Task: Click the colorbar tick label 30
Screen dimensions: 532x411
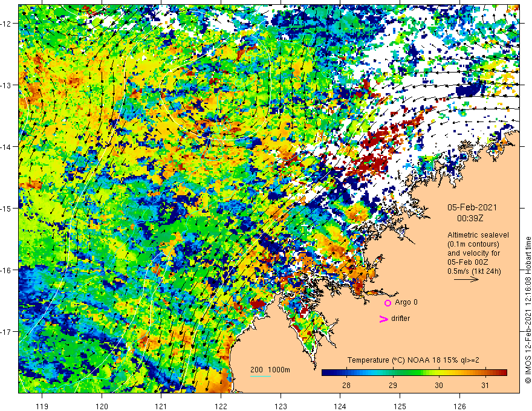Action: tap(439, 385)
